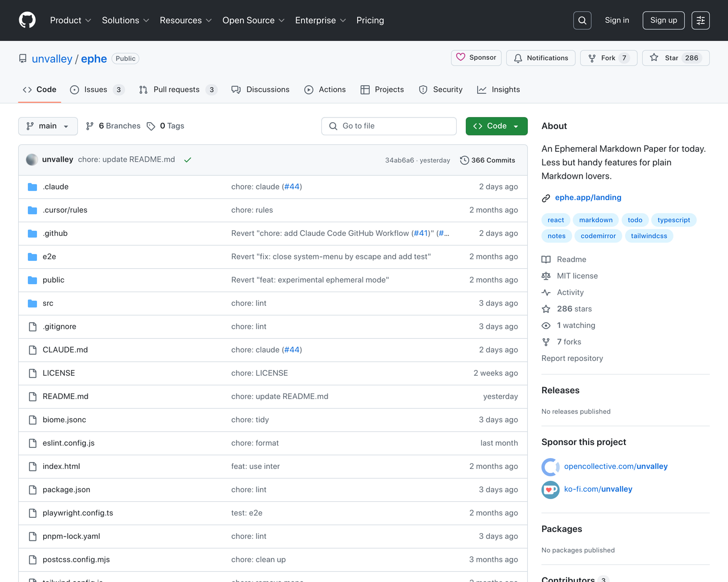Viewport: 728px width, 582px height.
Task: Click the Readme book icon
Action: [546, 260]
